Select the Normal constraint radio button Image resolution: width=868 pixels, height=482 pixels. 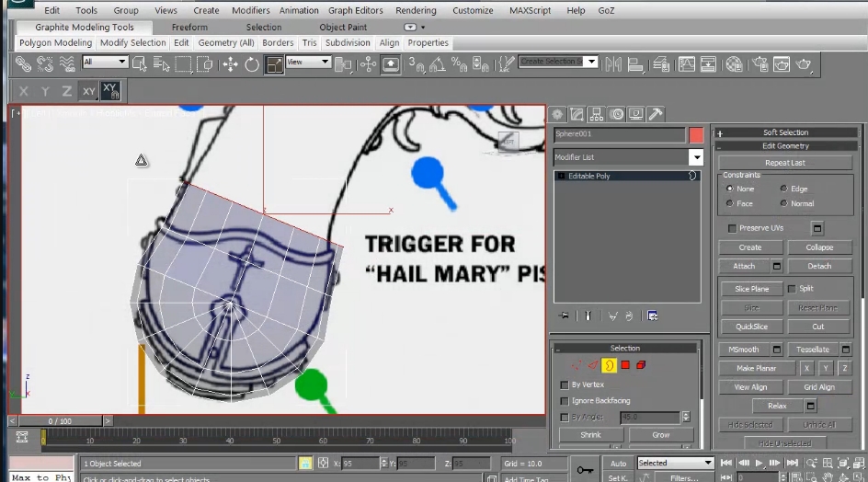(x=783, y=203)
